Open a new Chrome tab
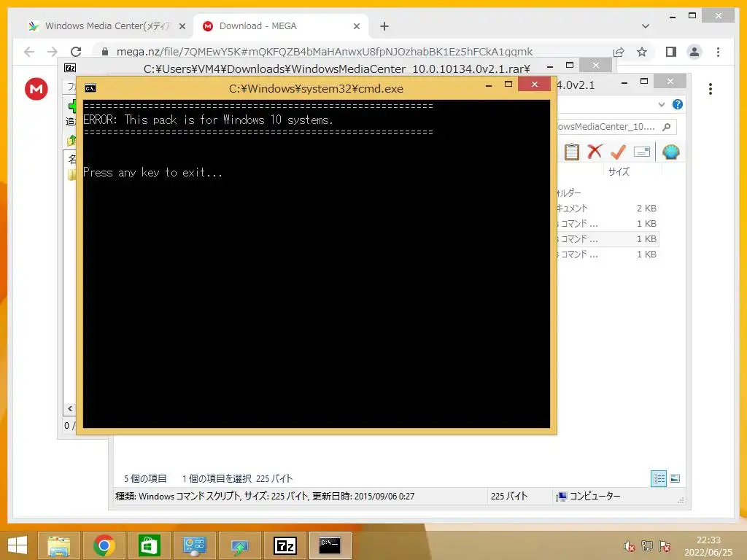The image size is (747, 560). tap(384, 26)
